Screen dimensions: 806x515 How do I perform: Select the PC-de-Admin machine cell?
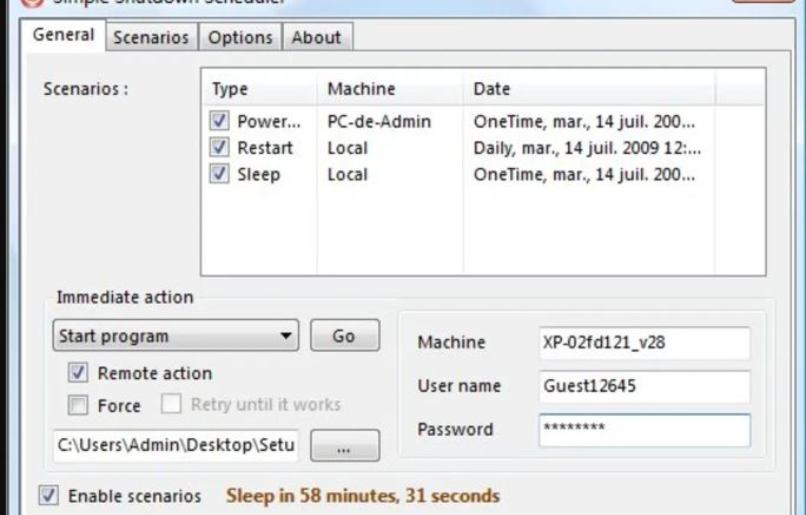pyautogui.click(x=379, y=122)
